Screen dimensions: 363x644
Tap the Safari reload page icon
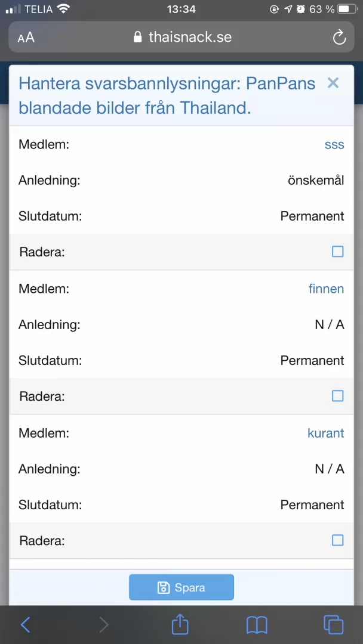tap(339, 38)
